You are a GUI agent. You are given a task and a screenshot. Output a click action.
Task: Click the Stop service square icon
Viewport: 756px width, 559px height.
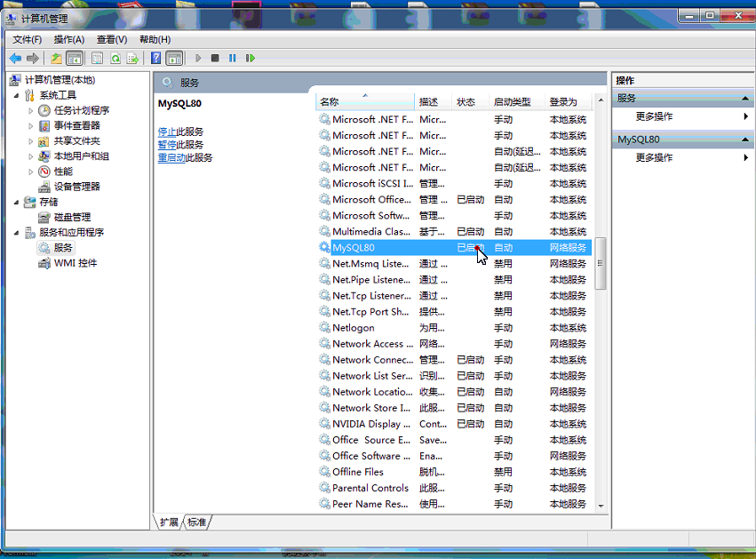click(215, 59)
